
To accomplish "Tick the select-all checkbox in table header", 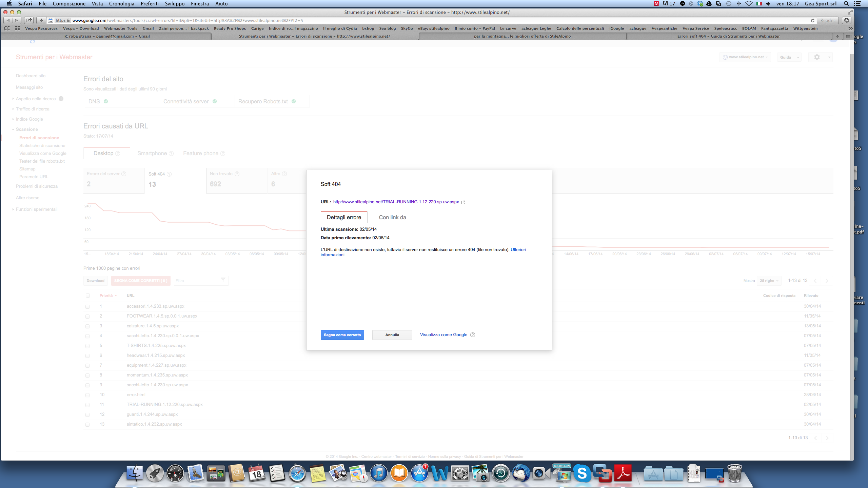I will [x=88, y=296].
